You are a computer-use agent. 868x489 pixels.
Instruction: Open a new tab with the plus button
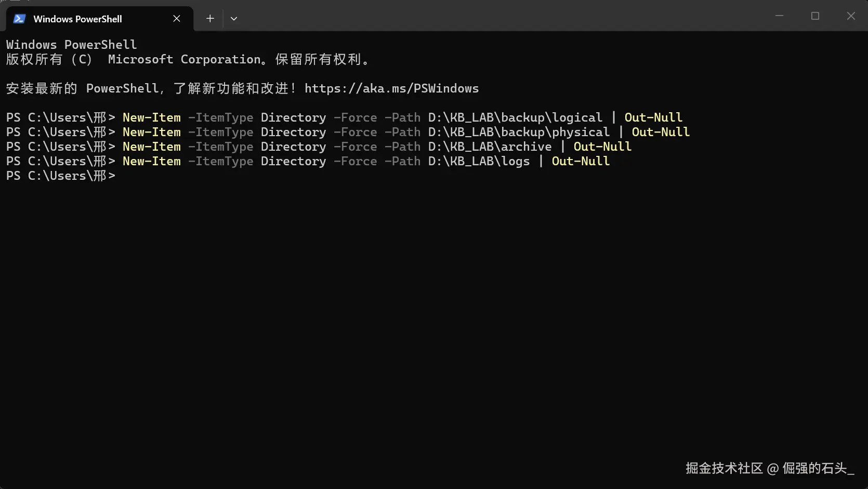click(210, 19)
